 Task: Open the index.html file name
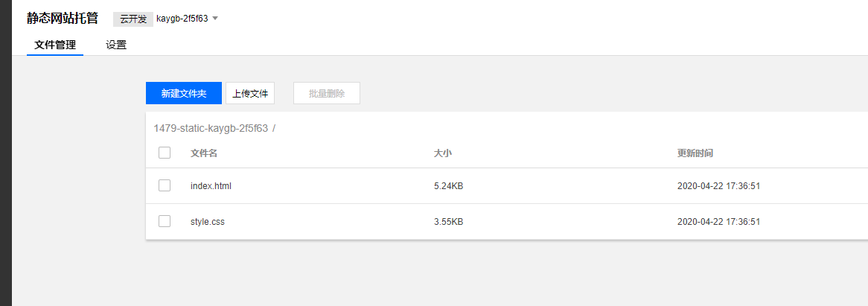click(211, 186)
